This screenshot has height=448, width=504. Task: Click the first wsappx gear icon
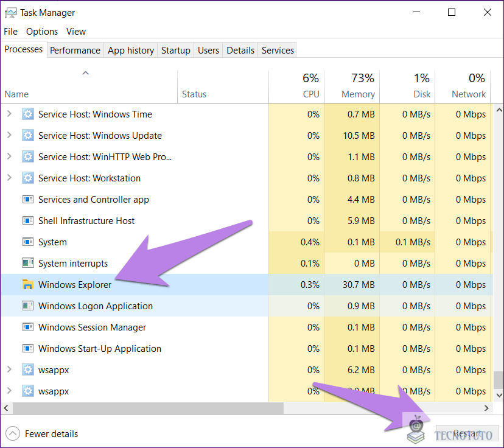pyautogui.click(x=28, y=370)
